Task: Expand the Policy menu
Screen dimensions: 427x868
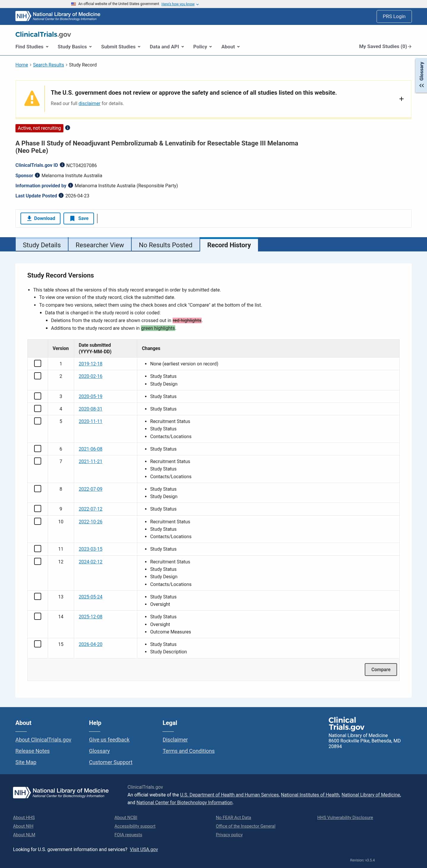Action: tap(203, 47)
